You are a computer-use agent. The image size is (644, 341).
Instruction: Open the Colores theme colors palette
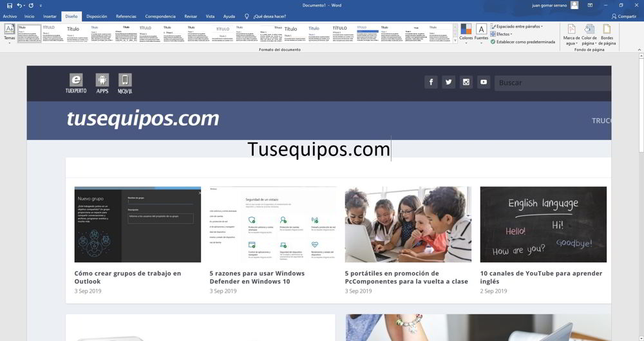coord(466,33)
